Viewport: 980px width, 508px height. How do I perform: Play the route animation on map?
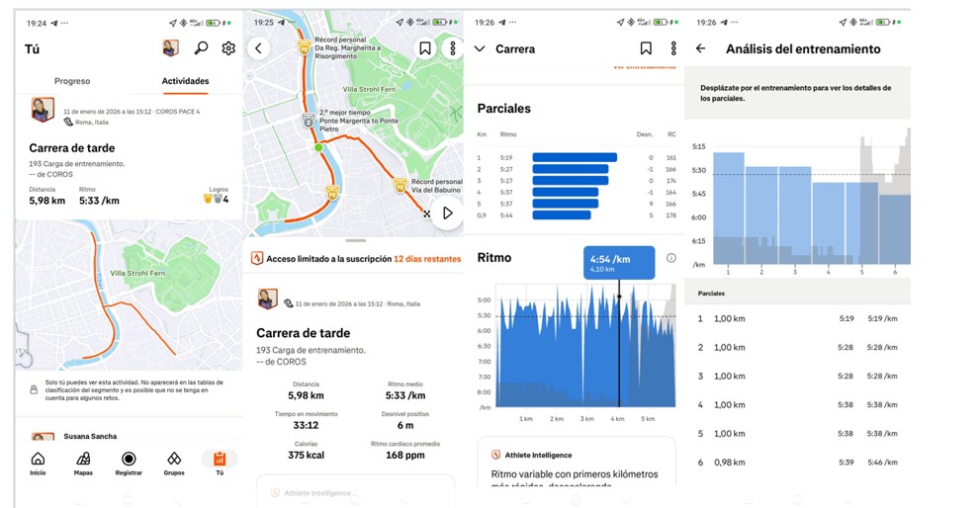pyautogui.click(x=447, y=212)
